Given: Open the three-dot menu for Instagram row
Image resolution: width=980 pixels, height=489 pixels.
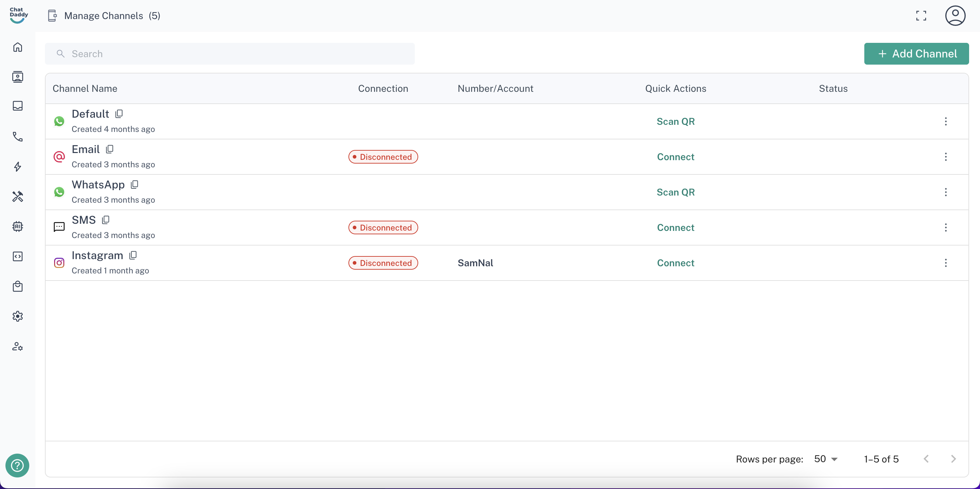Looking at the screenshot, I should (x=945, y=263).
